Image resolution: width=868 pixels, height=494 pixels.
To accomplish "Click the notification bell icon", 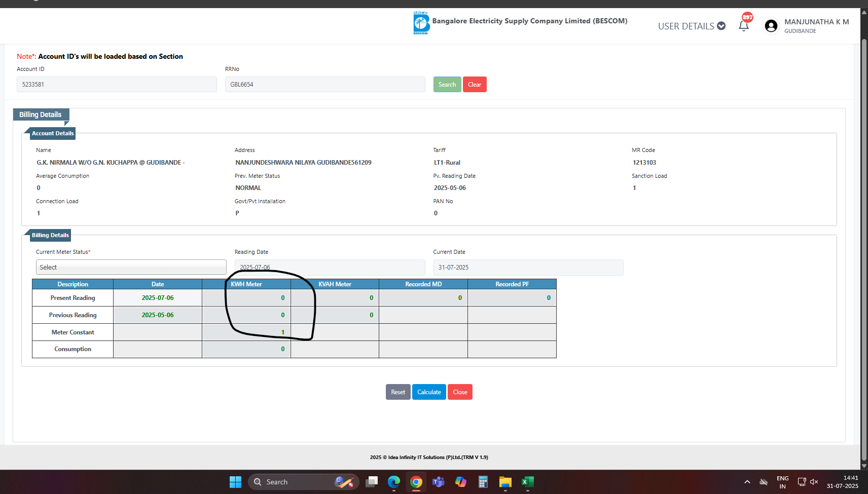I will click(x=743, y=26).
